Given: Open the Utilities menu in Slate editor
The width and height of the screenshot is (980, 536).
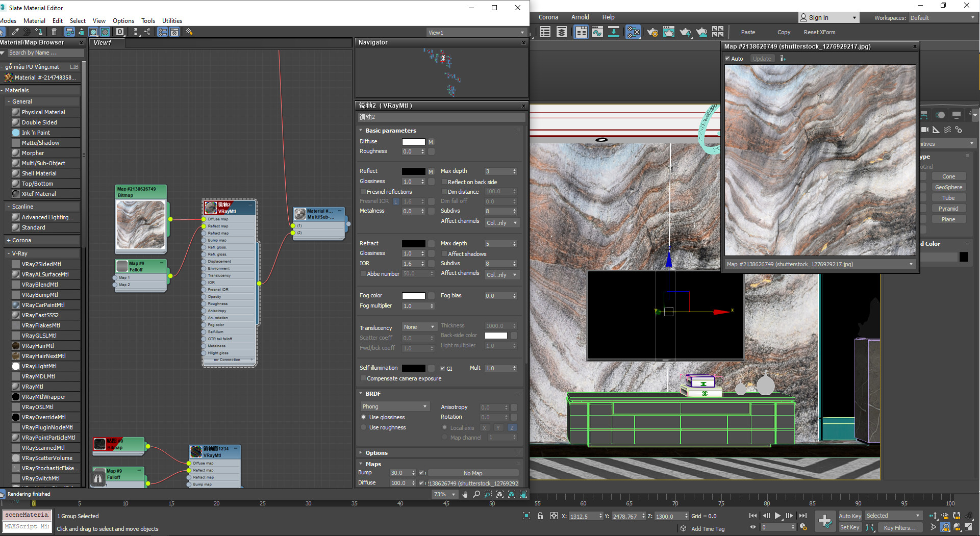Looking at the screenshot, I should (172, 21).
